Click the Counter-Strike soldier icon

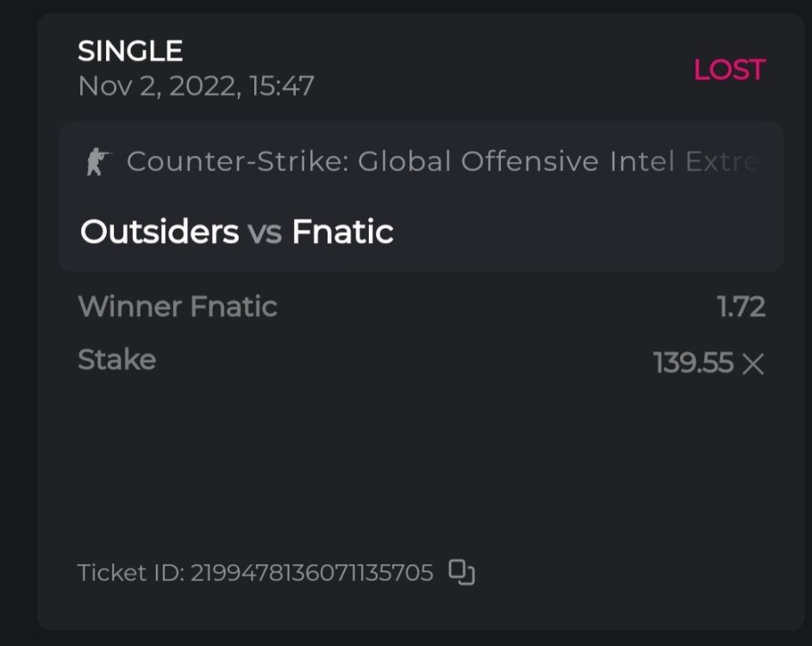coord(98,162)
